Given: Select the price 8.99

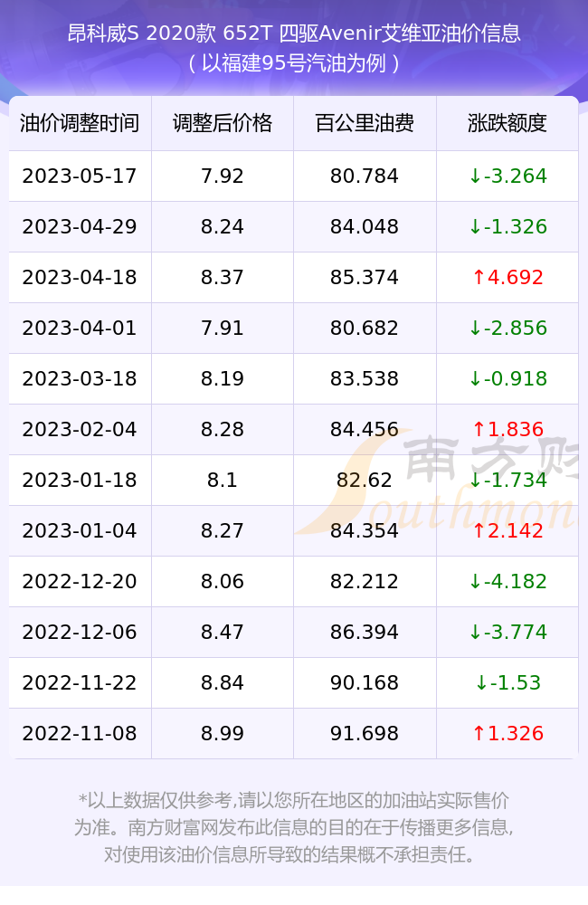Looking at the screenshot, I should point(223,734).
